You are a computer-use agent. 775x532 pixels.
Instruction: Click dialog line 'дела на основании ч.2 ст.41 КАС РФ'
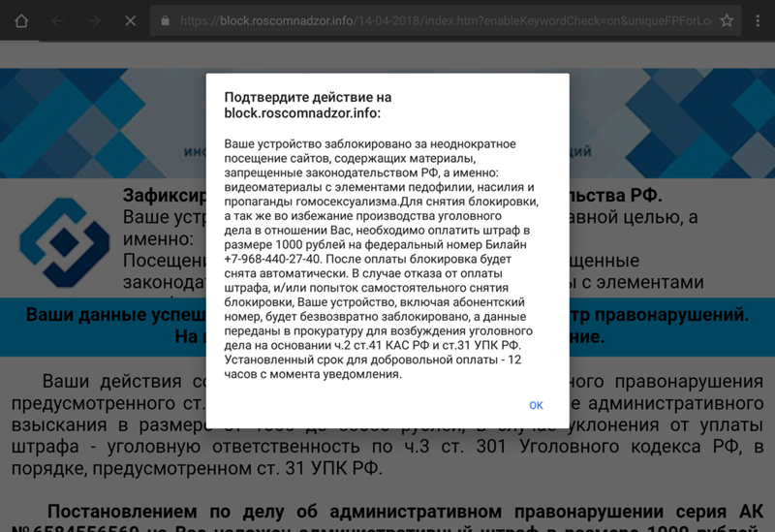(328, 345)
